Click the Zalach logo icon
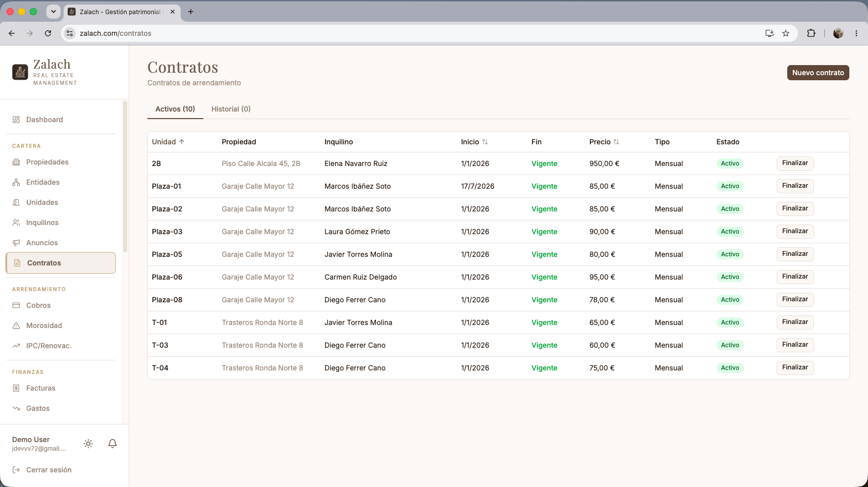Screen dimensions: 868x487 20,72
